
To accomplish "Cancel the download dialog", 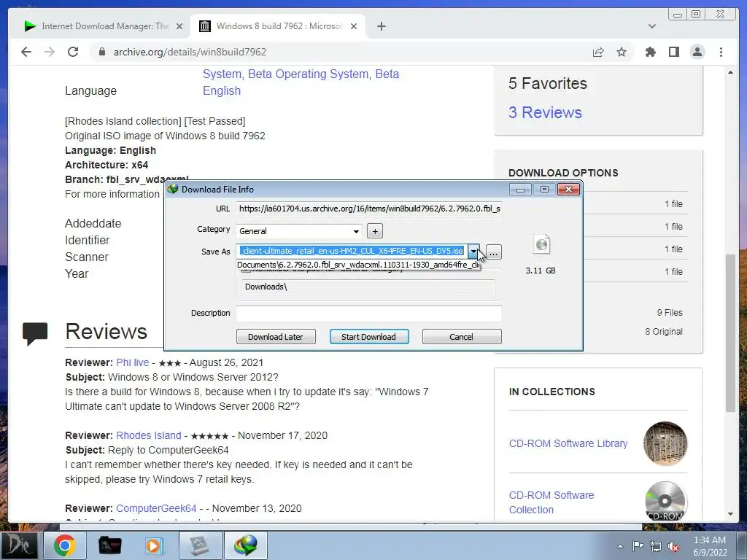I will click(x=462, y=337).
